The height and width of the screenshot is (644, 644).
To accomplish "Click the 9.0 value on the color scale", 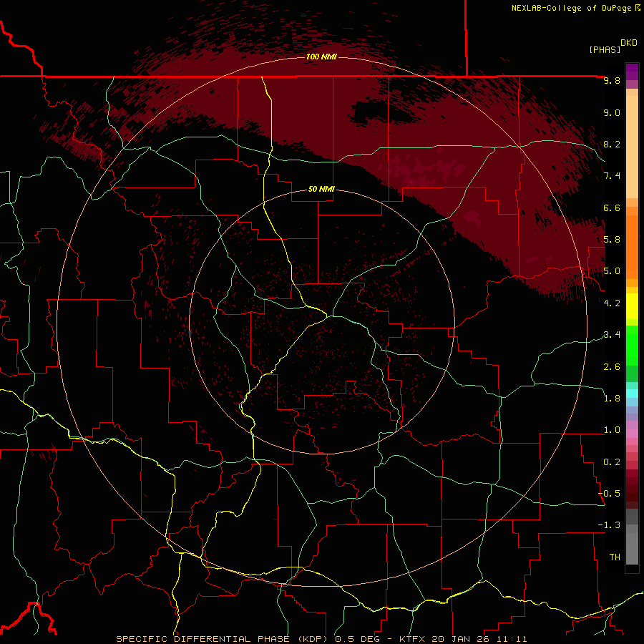I will pos(612,112).
